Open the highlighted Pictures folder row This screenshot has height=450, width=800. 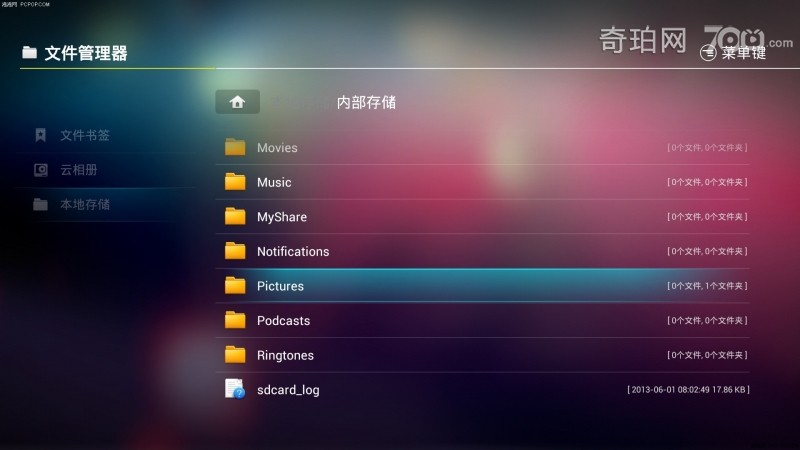coord(483,286)
